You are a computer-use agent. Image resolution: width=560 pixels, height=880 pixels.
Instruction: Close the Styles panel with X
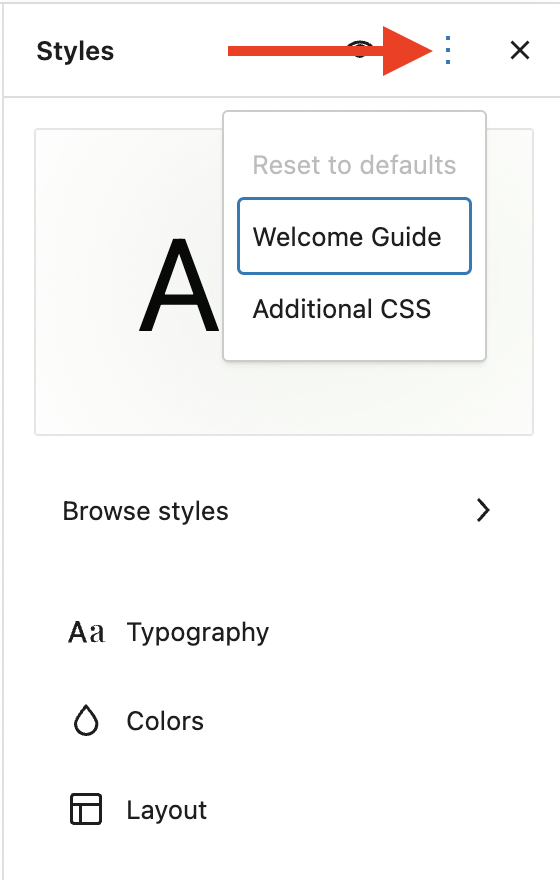click(520, 51)
